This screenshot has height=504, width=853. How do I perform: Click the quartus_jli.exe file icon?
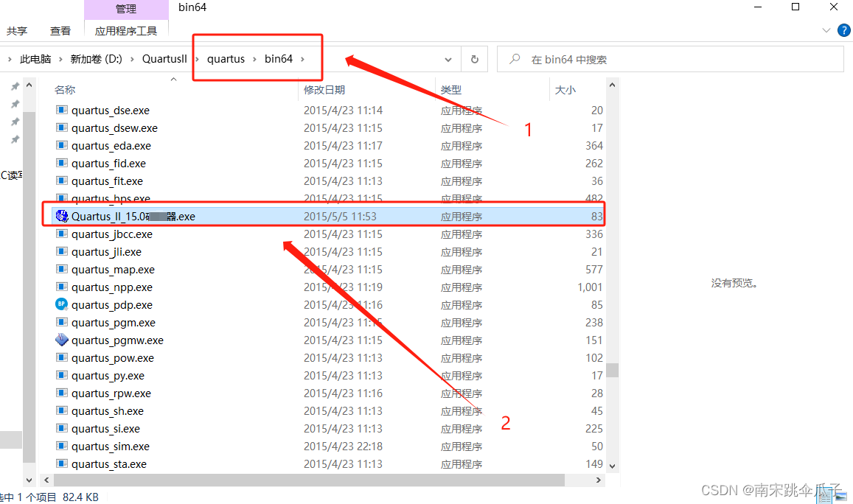[x=62, y=251]
